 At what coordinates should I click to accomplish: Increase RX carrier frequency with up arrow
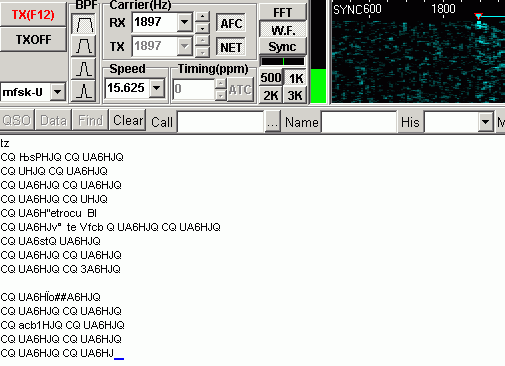click(202, 16)
